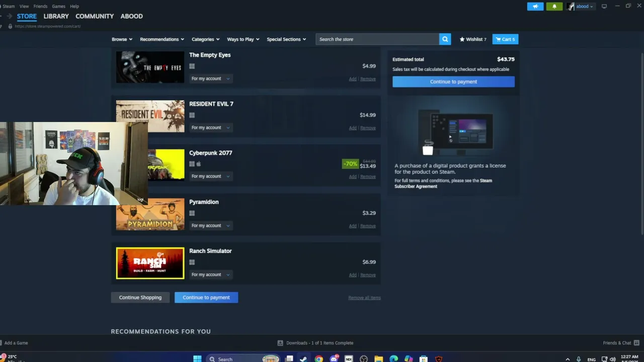Open the NDI app in taskbar
Screen dimensions: 644x362
click(349, 359)
